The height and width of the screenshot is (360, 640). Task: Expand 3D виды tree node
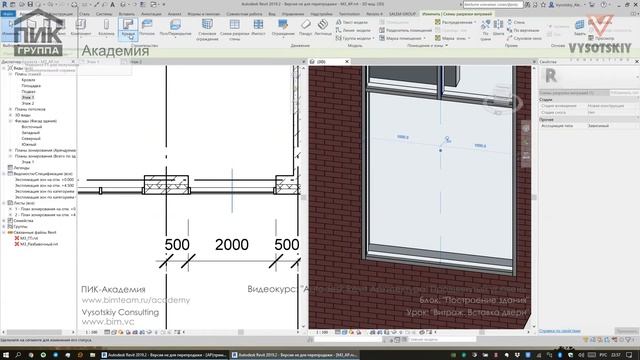(10, 115)
